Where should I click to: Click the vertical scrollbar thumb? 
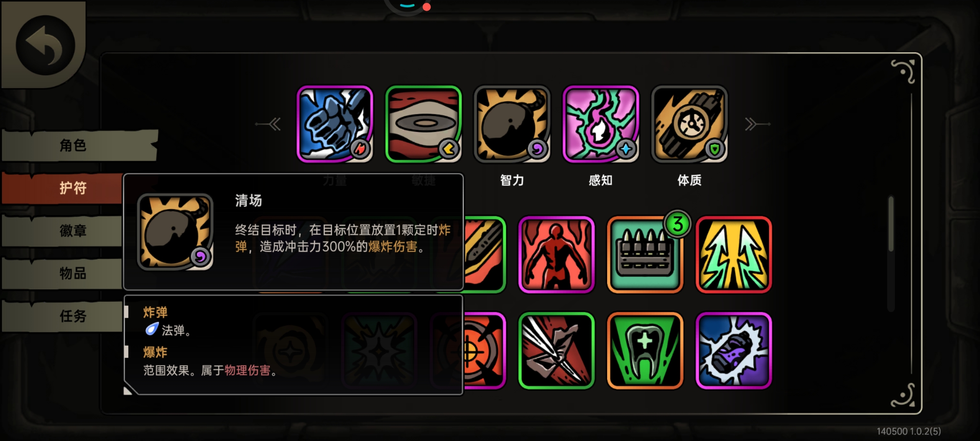click(x=891, y=224)
